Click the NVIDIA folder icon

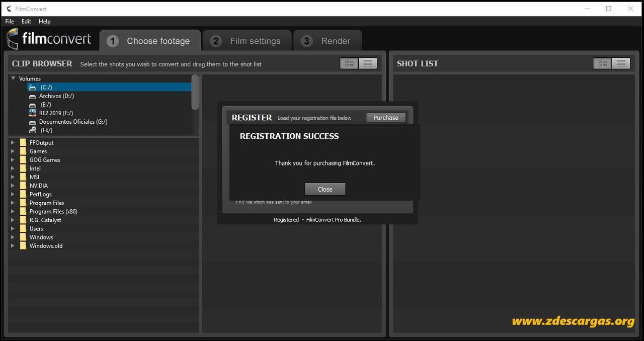tap(23, 186)
